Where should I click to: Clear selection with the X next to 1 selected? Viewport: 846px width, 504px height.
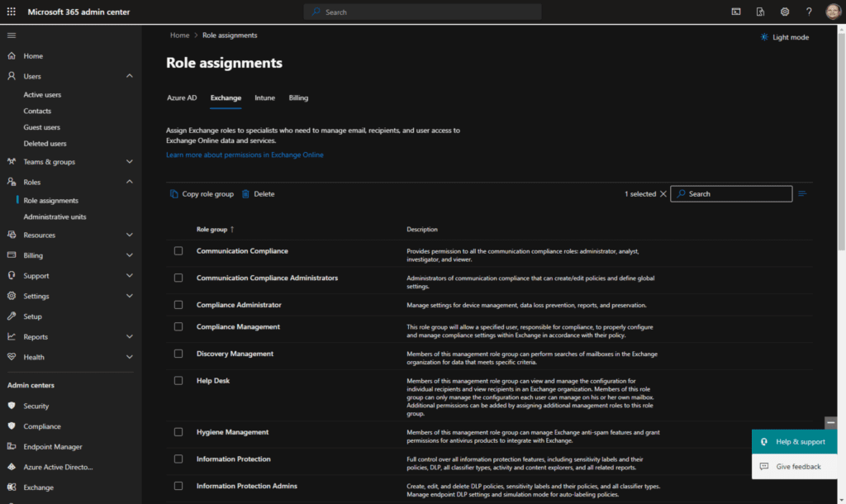click(x=663, y=193)
